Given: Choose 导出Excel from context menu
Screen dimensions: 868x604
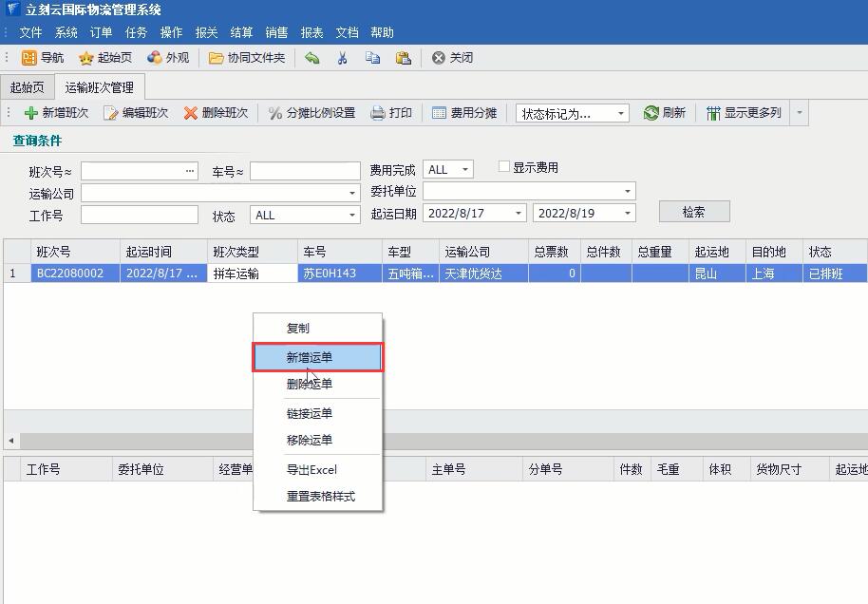Looking at the screenshot, I should [311, 469].
